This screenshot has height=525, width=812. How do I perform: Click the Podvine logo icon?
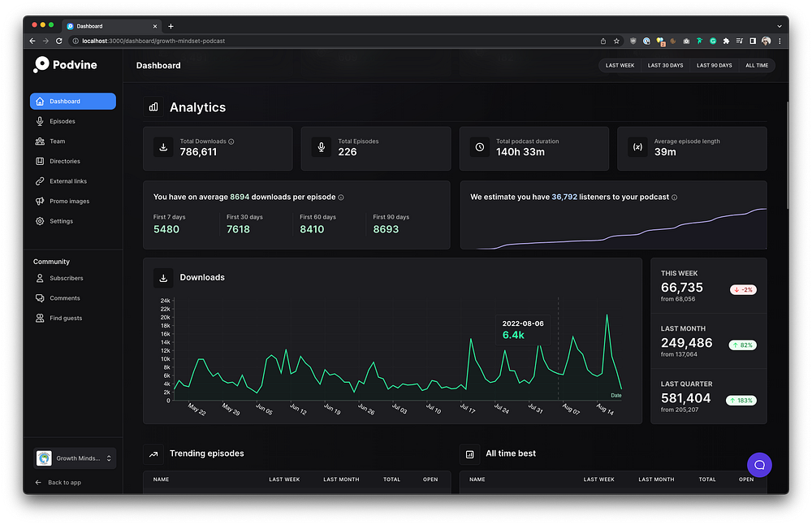[41, 65]
